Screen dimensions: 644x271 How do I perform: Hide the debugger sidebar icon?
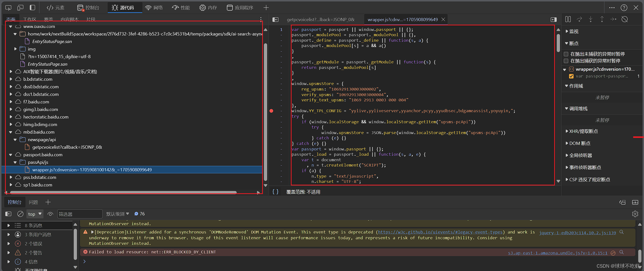click(x=553, y=19)
